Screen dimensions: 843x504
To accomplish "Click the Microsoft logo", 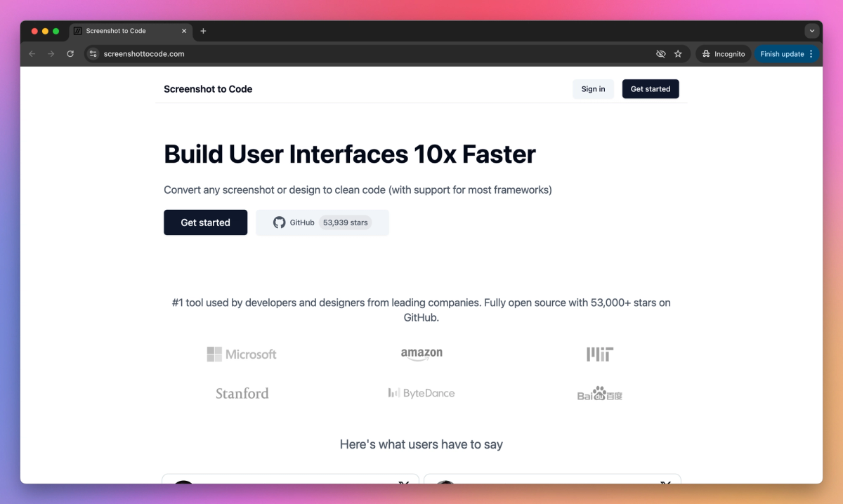I will pyautogui.click(x=242, y=354).
